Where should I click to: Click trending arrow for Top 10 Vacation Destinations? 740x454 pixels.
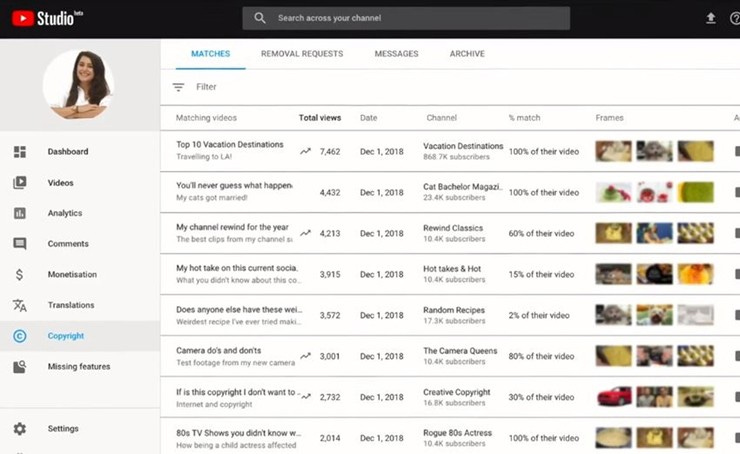tap(305, 151)
